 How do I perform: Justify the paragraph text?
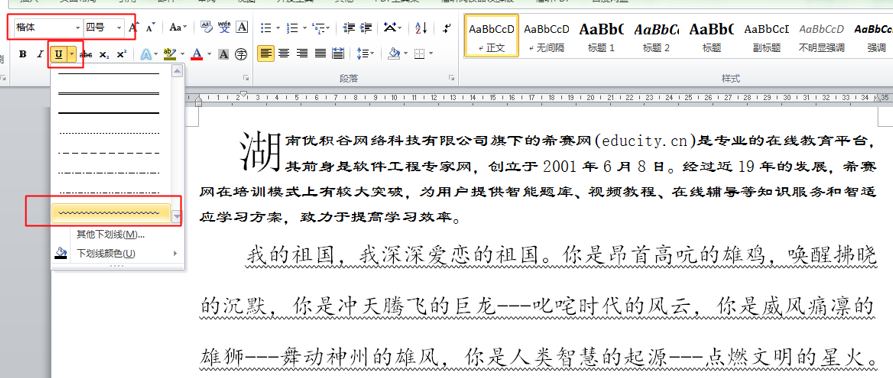[320, 54]
